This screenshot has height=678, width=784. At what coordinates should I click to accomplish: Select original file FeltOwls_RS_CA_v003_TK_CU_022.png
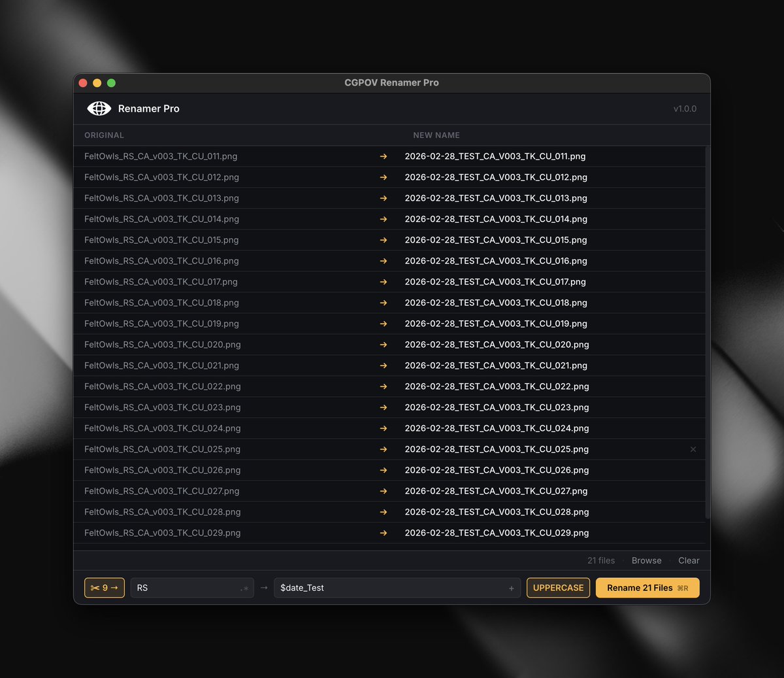coord(163,386)
